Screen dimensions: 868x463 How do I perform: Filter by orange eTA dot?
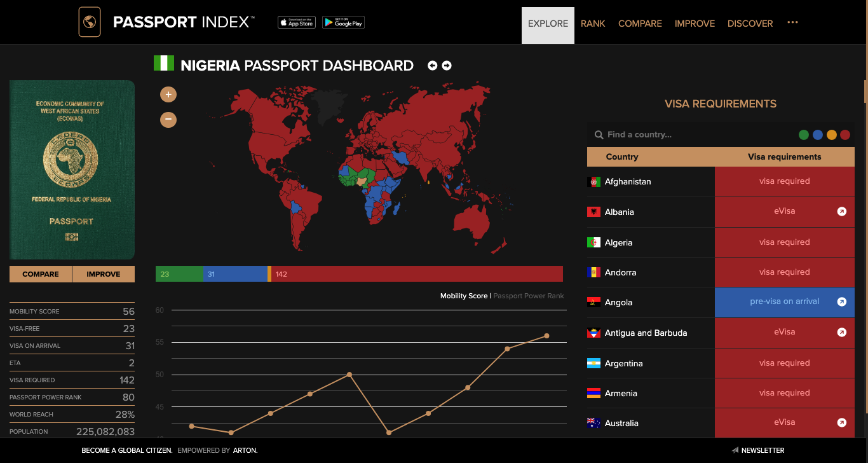click(831, 135)
